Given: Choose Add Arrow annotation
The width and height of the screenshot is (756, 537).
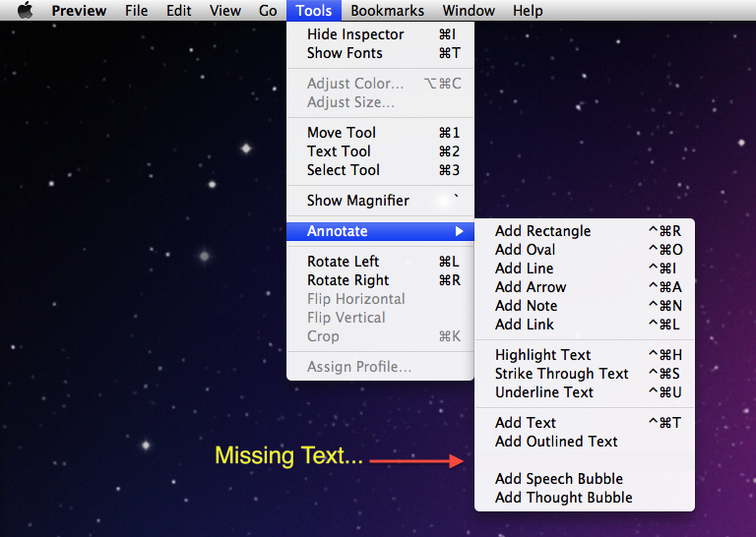Looking at the screenshot, I should click(x=585, y=287).
